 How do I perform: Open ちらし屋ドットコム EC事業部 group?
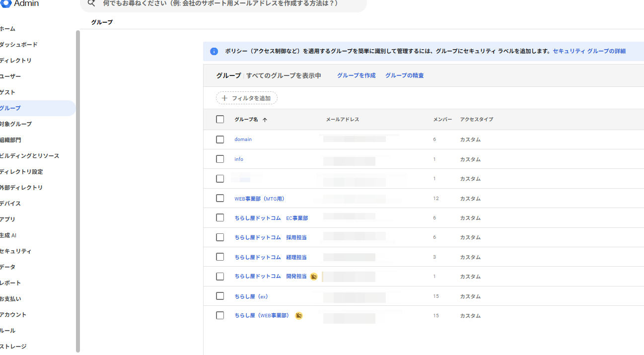(x=271, y=218)
